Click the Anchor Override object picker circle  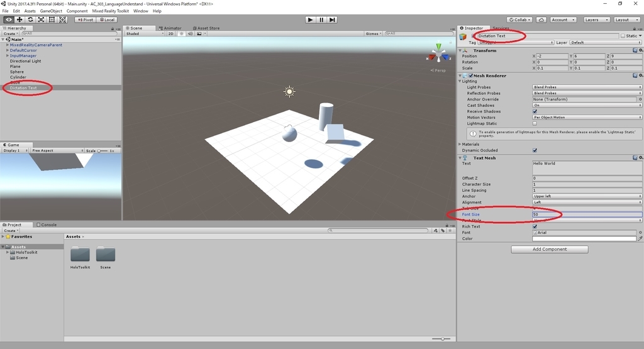[x=640, y=99]
